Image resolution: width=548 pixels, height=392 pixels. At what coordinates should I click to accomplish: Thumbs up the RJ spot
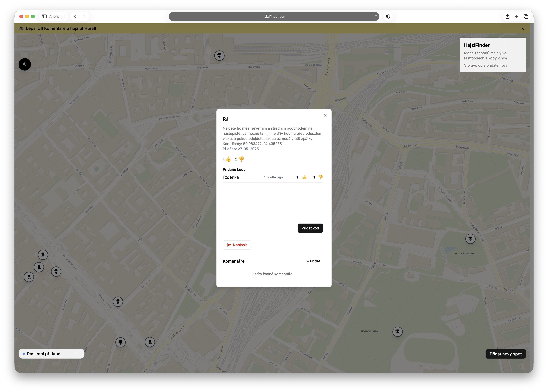228,159
